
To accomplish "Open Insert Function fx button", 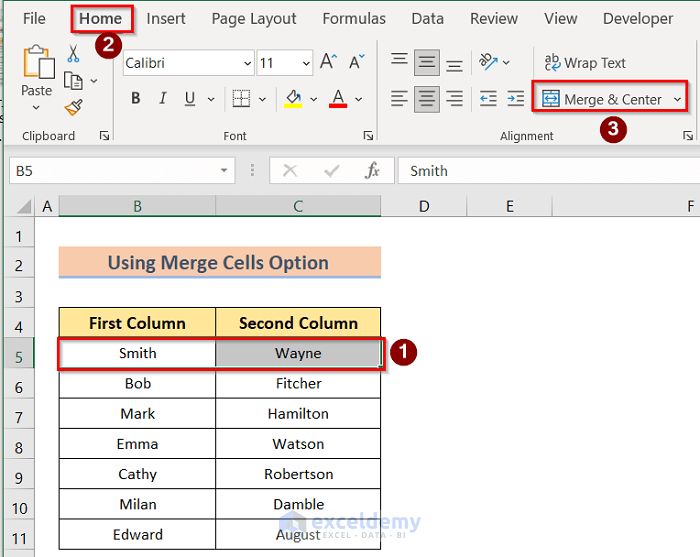I will 372,170.
